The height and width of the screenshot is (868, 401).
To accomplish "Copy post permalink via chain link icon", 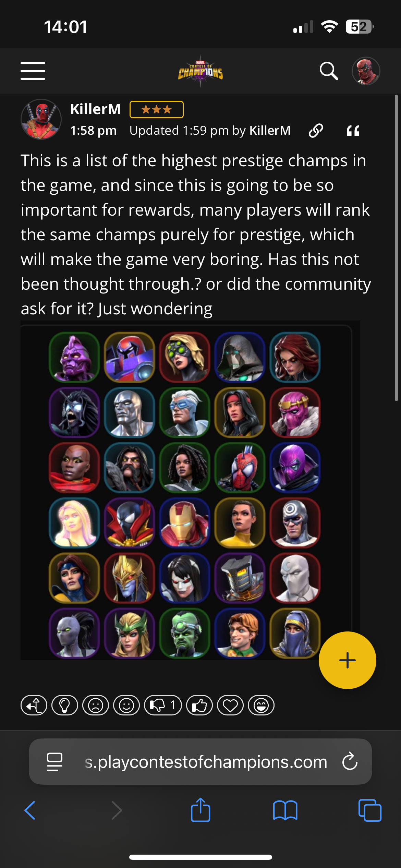I will point(316,131).
